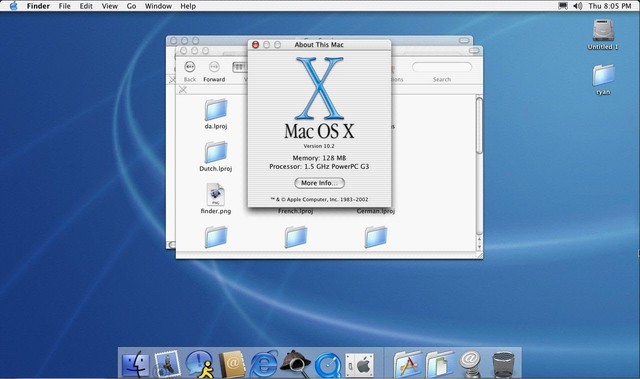Open the Apple menu
640x379 pixels.
(x=13, y=6)
